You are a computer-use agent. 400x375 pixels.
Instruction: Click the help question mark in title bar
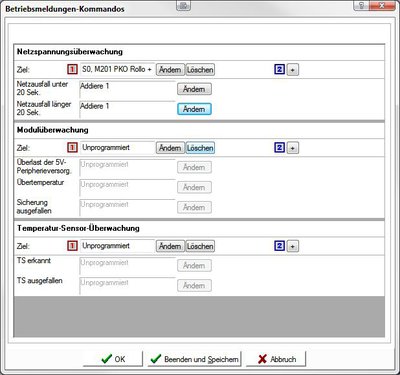pos(362,5)
